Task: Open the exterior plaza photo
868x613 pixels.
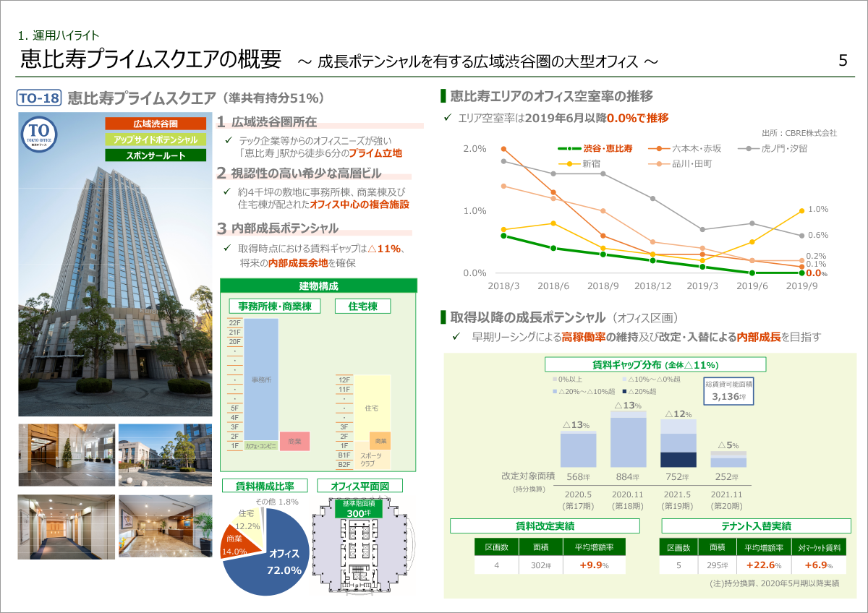Action: click(166, 455)
